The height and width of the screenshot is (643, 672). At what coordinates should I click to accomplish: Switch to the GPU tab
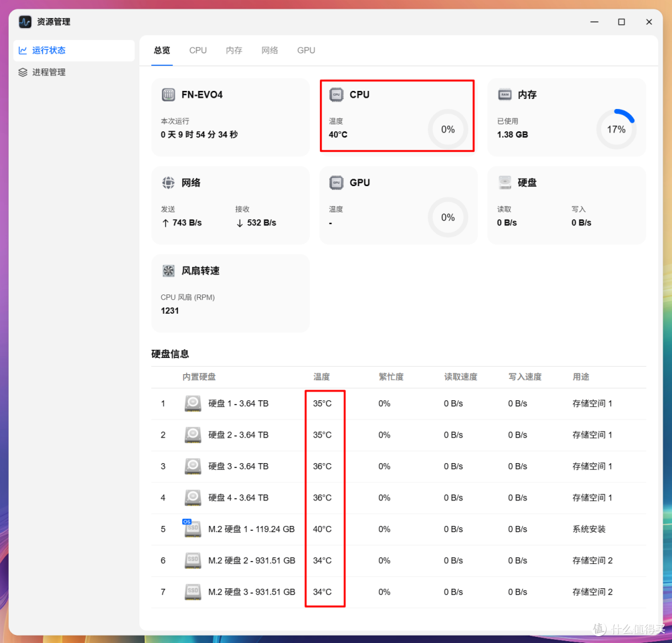pyautogui.click(x=306, y=50)
